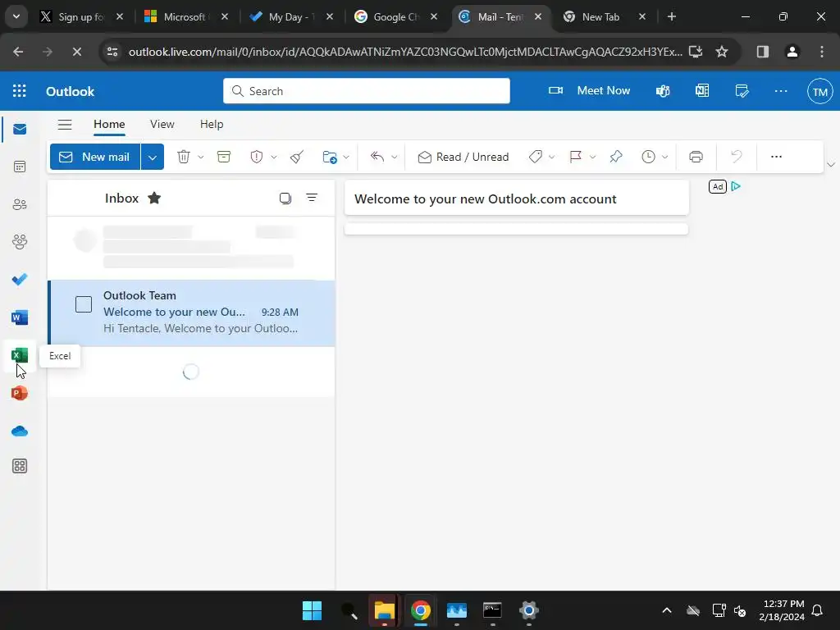
Task: Open the Chrome tab search dropdown
Action: pyautogui.click(x=16, y=16)
